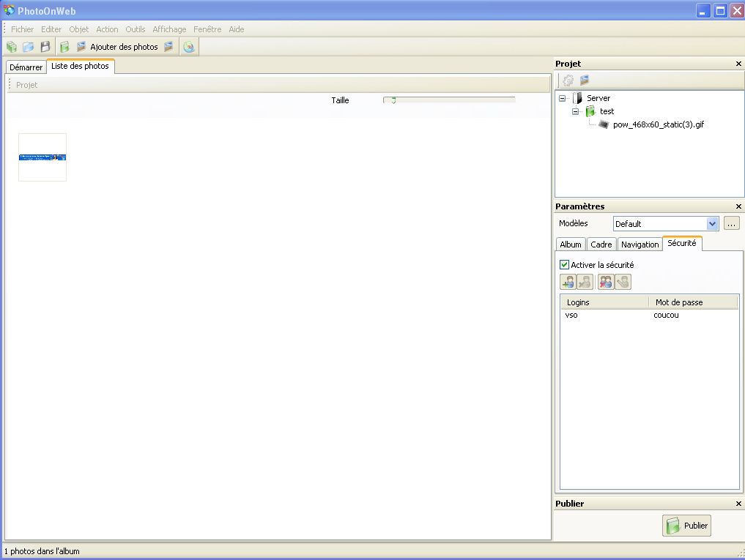Screen dimensions: 745x560
Task: Click the floppy disk save icon
Action: coord(45,47)
